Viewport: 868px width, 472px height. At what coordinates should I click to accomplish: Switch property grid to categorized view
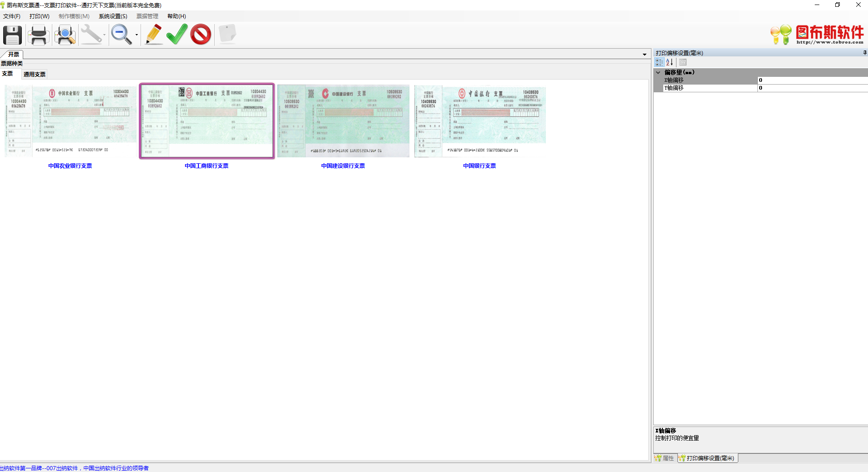[x=659, y=62]
